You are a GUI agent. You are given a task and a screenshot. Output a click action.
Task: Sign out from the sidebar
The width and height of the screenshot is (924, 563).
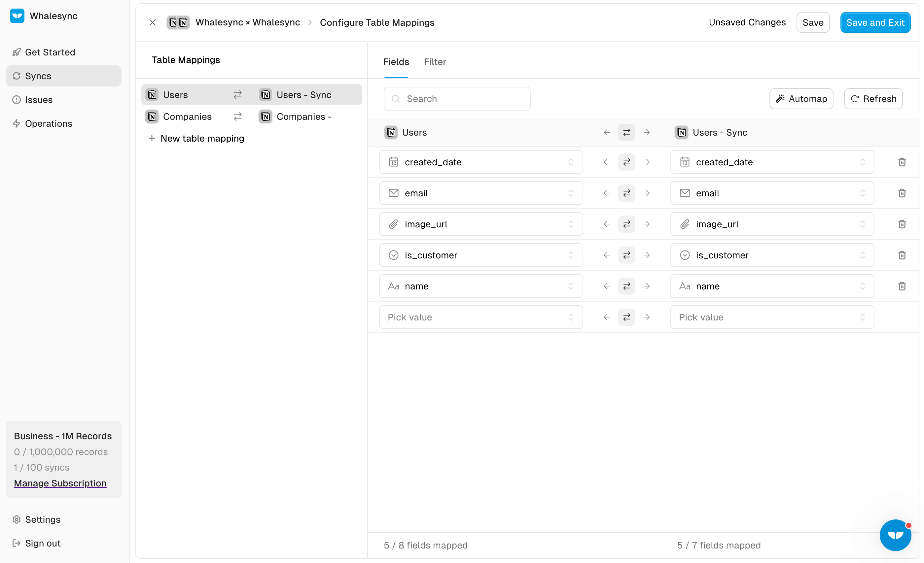63,543
